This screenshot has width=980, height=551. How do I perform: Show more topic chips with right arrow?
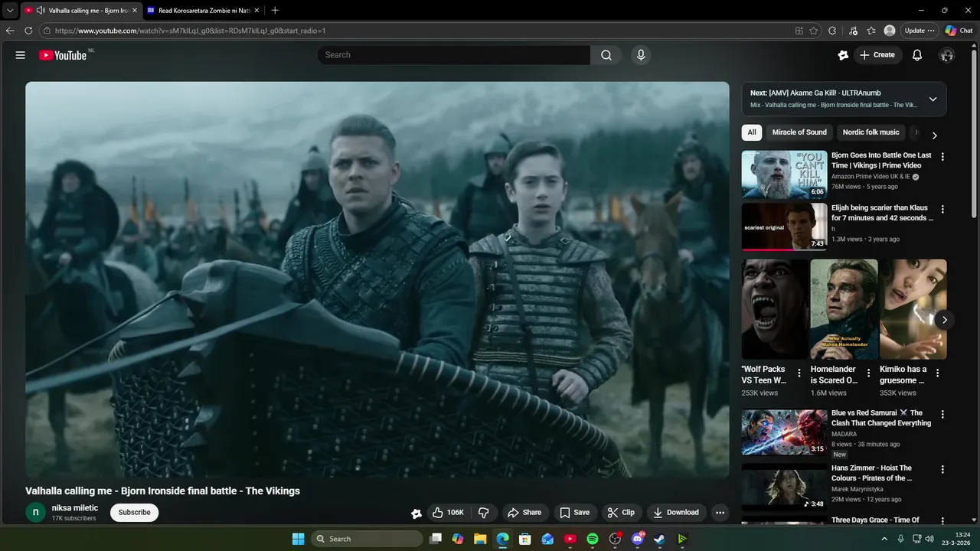pyautogui.click(x=934, y=135)
